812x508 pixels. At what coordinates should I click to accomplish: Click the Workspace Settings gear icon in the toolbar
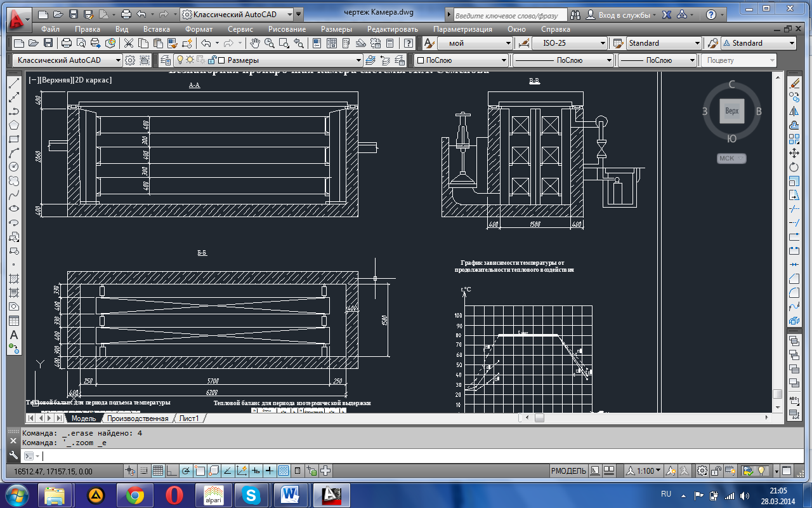click(130, 60)
